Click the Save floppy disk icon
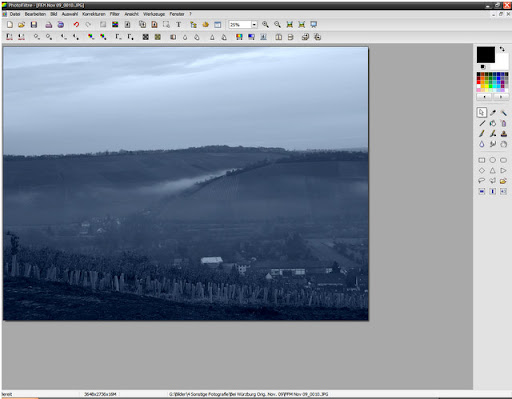The width and height of the screenshot is (512, 399). point(34,25)
